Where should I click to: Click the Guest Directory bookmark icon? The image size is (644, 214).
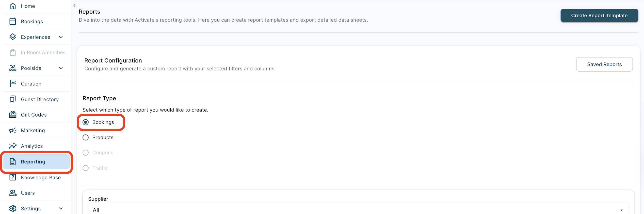pyautogui.click(x=13, y=99)
